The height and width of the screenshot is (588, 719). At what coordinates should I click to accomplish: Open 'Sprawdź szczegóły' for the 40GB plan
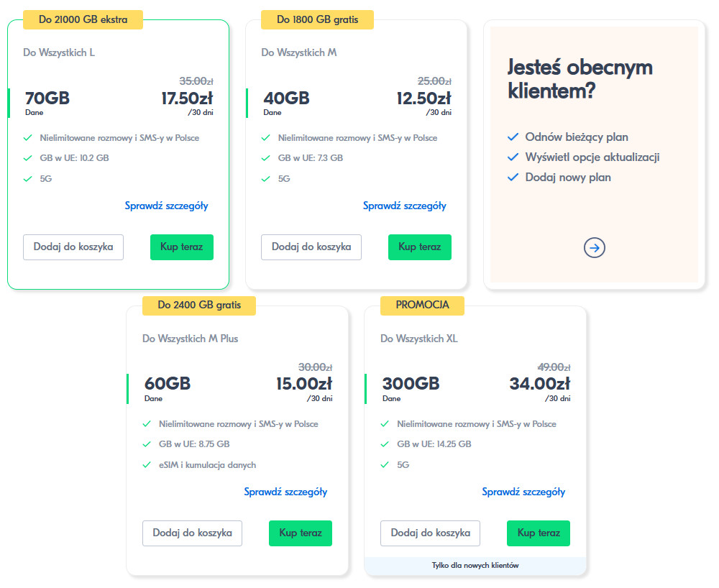click(404, 206)
